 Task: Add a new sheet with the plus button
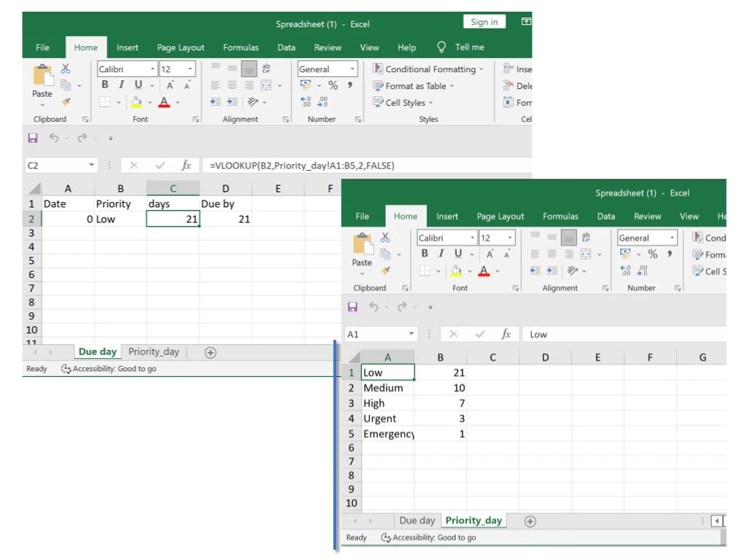click(x=530, y=521)
